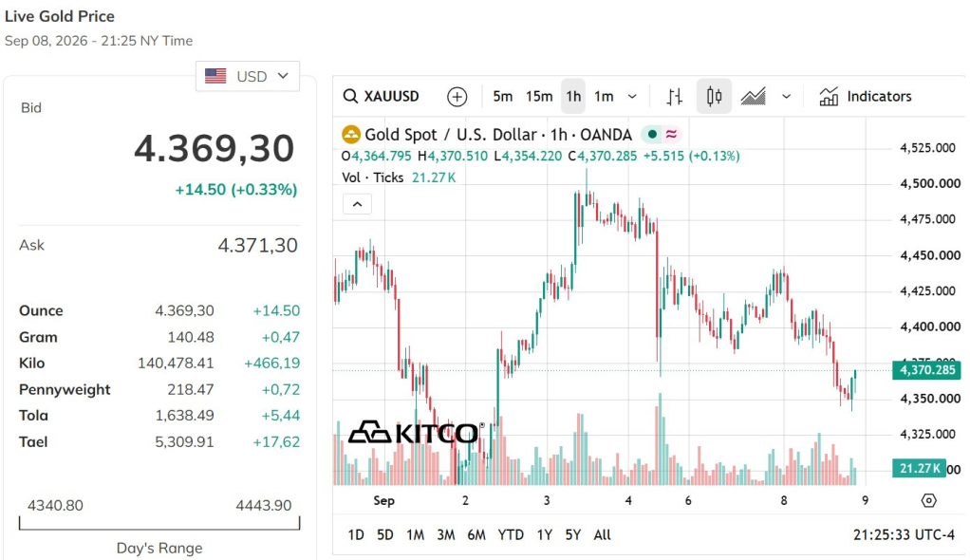Select the bars chart style icon
The height and width of the screenshot is (560, 970).
[x=675, y=97]
